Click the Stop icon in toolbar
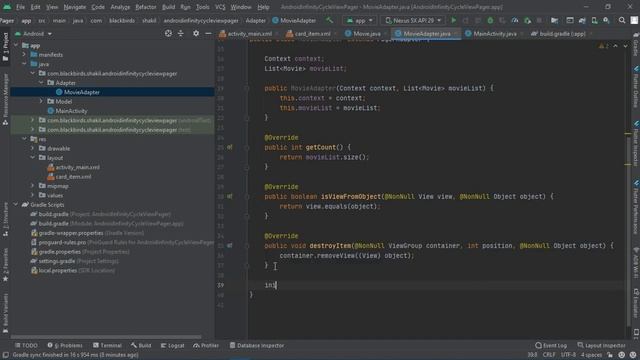 click(540, 20)
